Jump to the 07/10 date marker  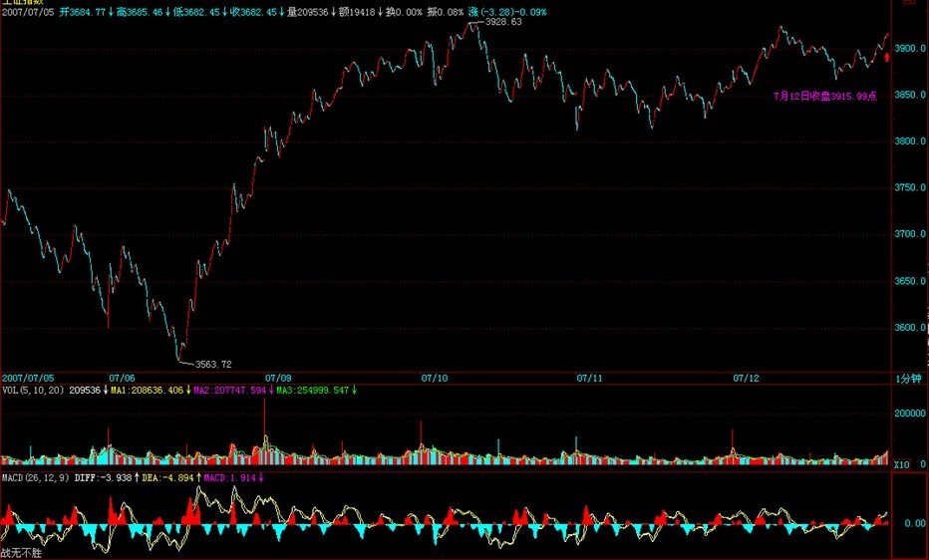[435, 379]
